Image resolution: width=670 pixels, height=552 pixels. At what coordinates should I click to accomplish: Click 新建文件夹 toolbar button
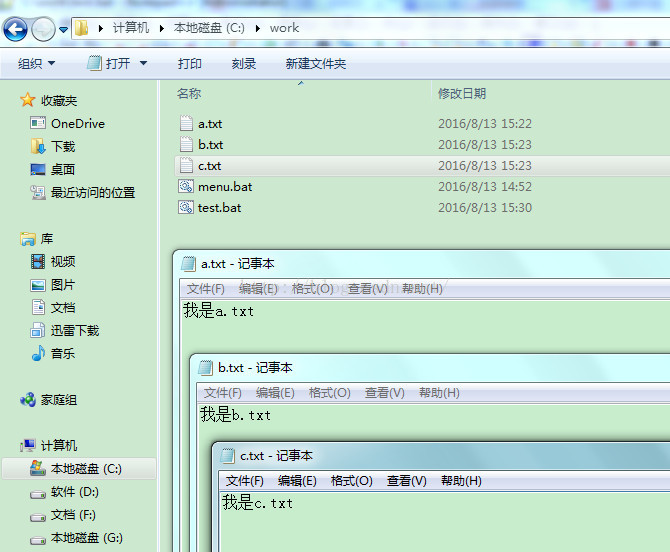point(316,64)
